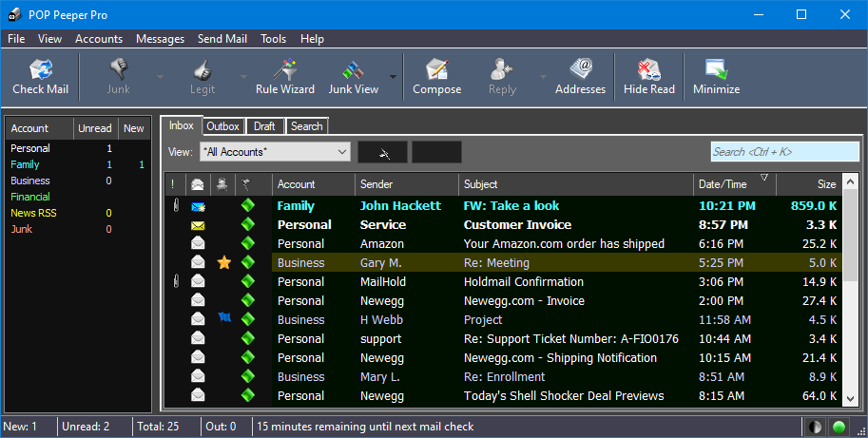Click new-mail envelope icon on John Hackett row
The height and width of the screenshot is (438, 868).
[x=198, y=206]
